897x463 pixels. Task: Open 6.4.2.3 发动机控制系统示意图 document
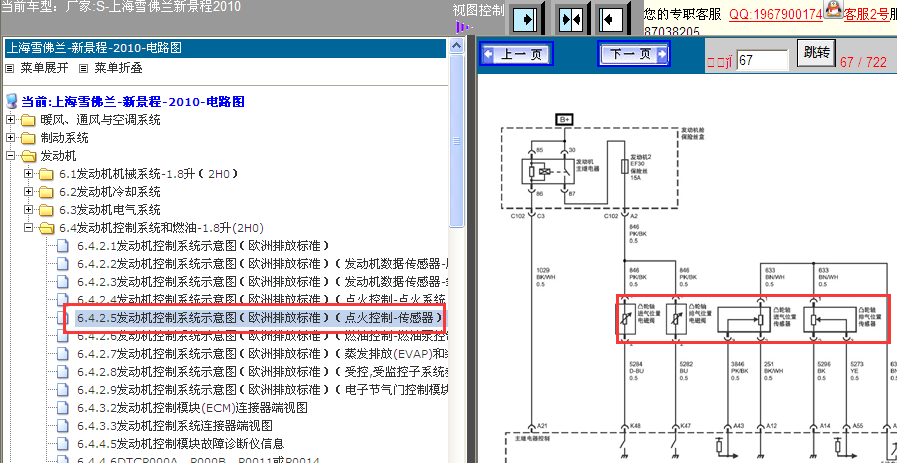tap(261, 282)
